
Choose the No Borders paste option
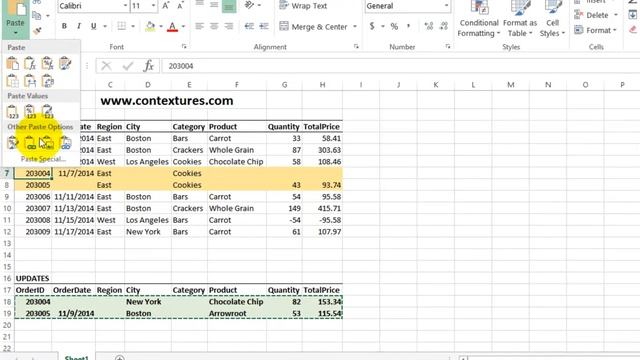(13, 81)
